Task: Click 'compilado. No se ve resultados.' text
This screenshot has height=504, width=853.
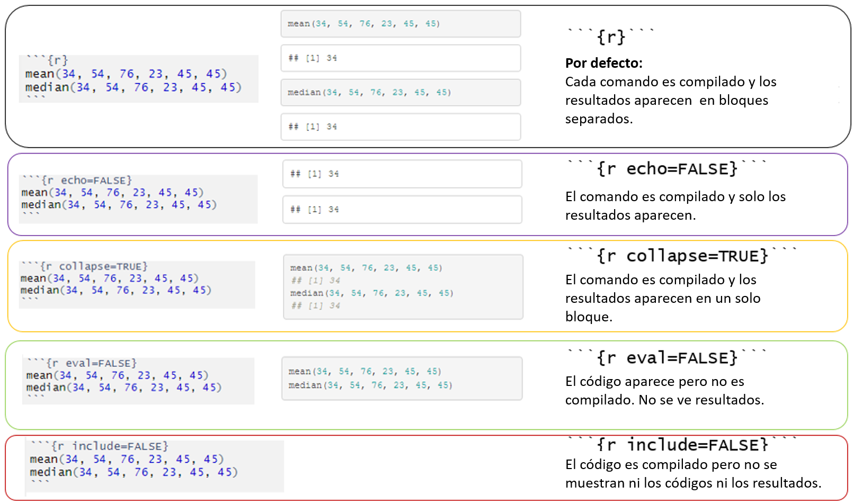Action: [664, 400]
